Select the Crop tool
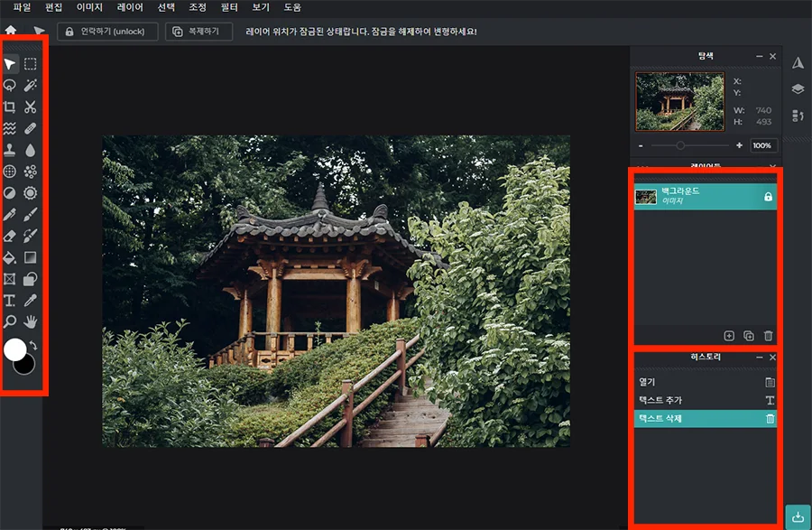 (11, 107)
